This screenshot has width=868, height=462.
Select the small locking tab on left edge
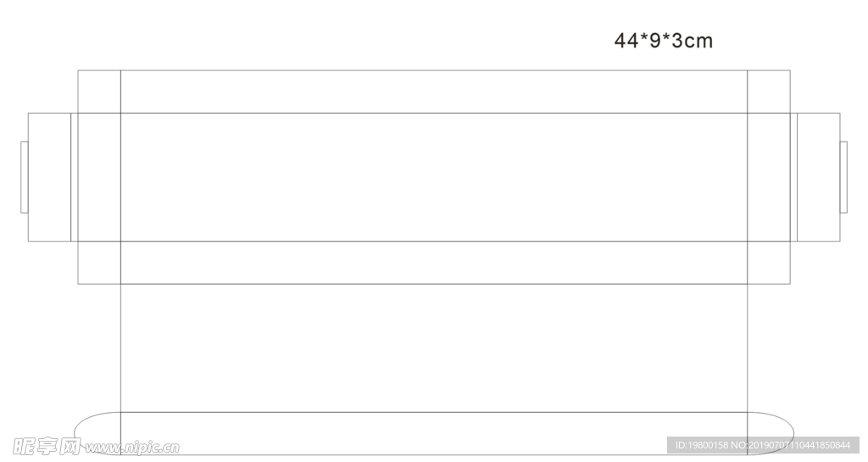tap(25, 177)
